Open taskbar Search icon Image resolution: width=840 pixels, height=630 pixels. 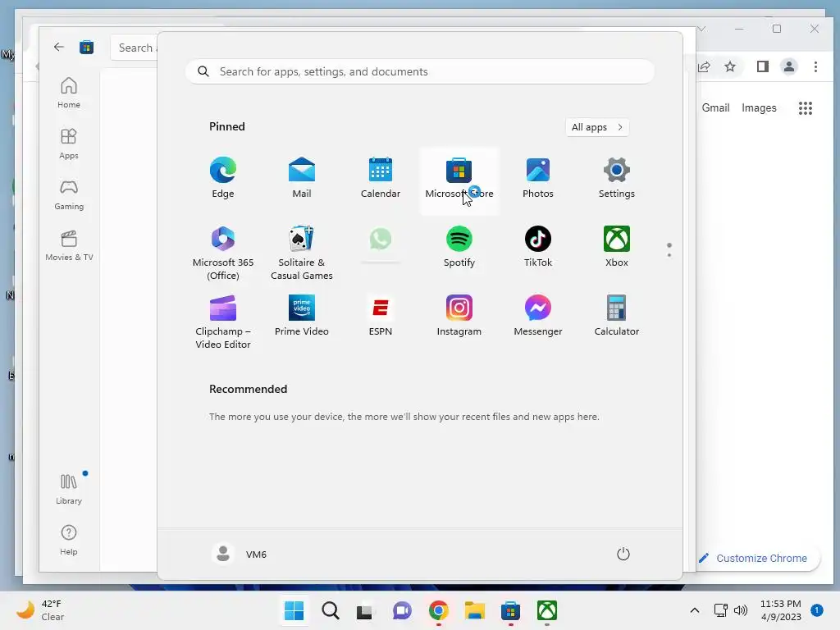click(x=331, y=610)
